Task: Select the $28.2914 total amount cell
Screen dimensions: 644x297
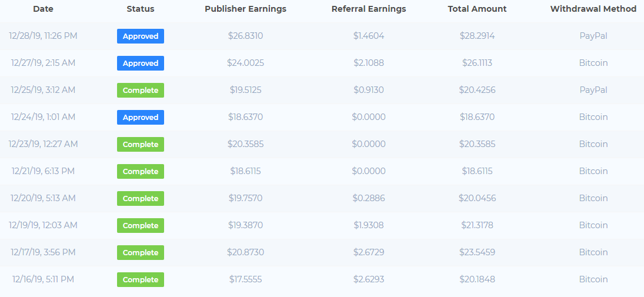Action: tap(477, 36)
